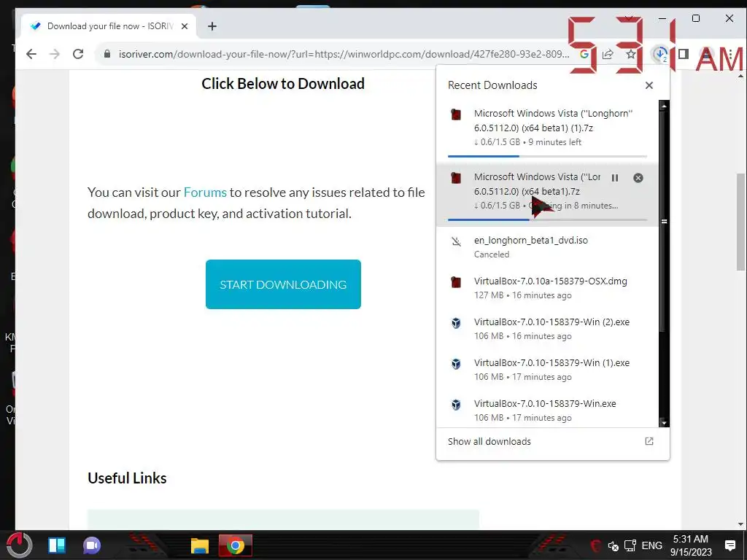Click the VirtualBox-7.0.10a OSX.dmg file icon
Viewport: 747px width, 560px height.
(456, 282)
